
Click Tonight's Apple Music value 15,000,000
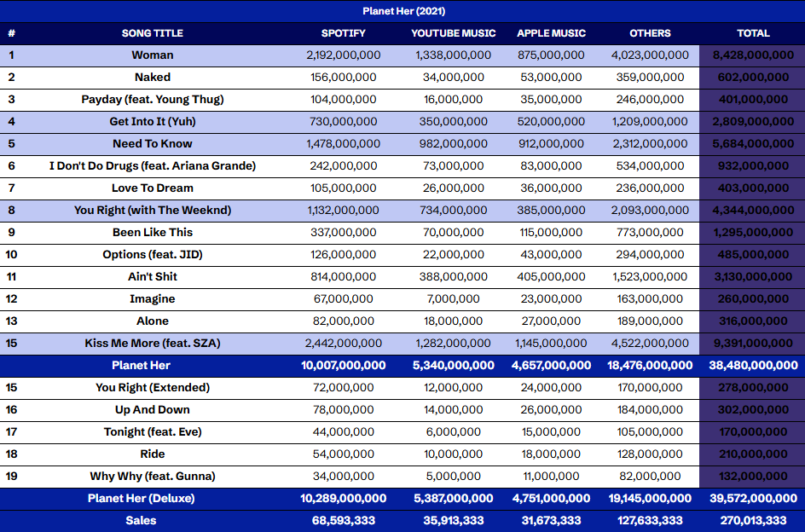[x=552, y=432]
